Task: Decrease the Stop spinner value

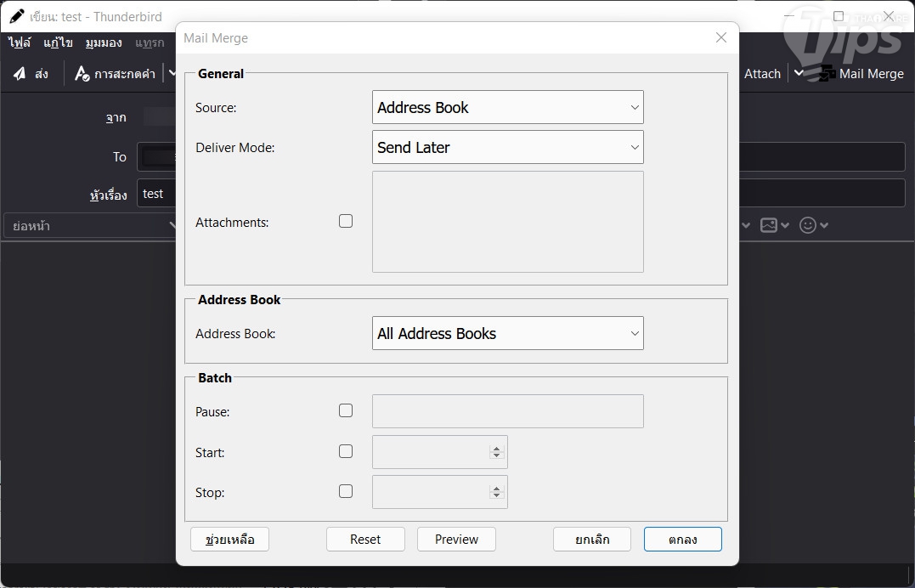Action: click(497, 495)
